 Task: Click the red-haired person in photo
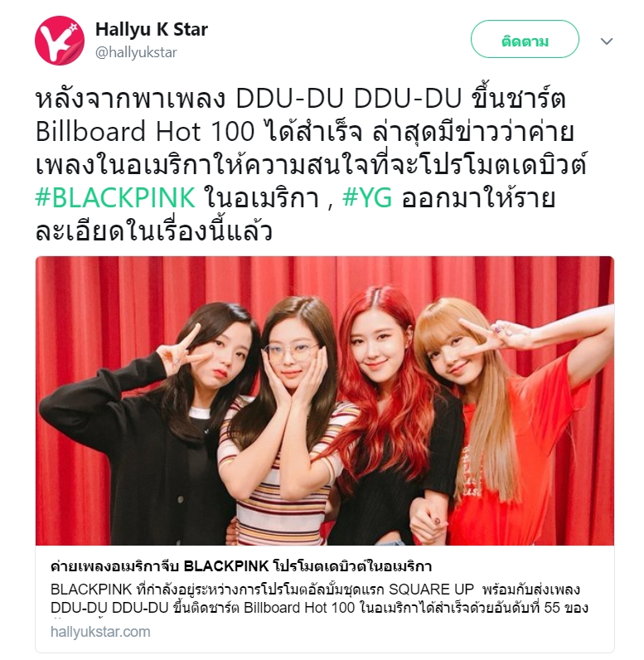pyautogui.click(x=389, y=417)
